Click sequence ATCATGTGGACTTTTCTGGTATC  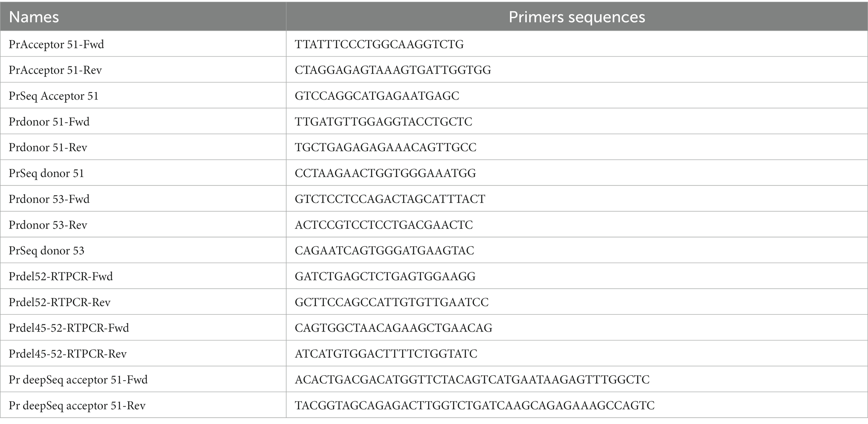[386, 354]
